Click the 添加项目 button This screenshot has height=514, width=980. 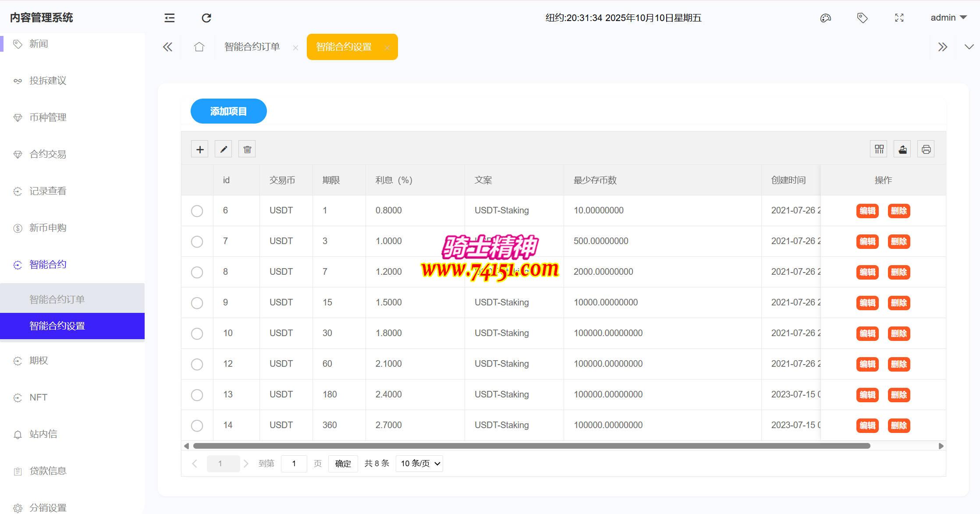click(228, 111)
